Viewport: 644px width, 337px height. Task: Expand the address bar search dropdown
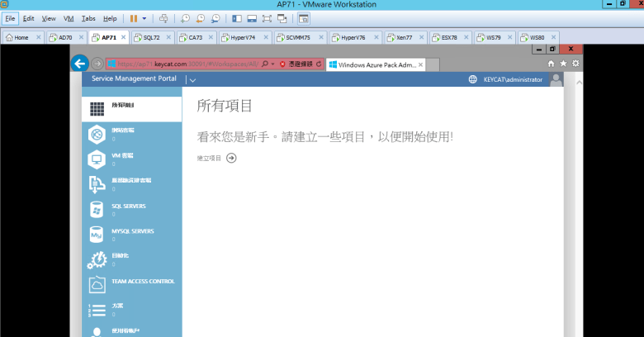pos(273,63)
